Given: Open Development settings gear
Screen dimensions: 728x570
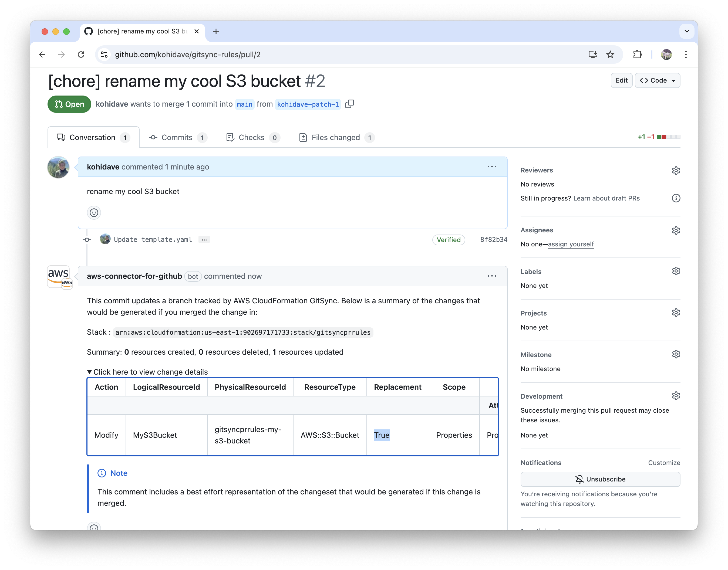Looking at the screenshot, I should click(x=676, y=396).
